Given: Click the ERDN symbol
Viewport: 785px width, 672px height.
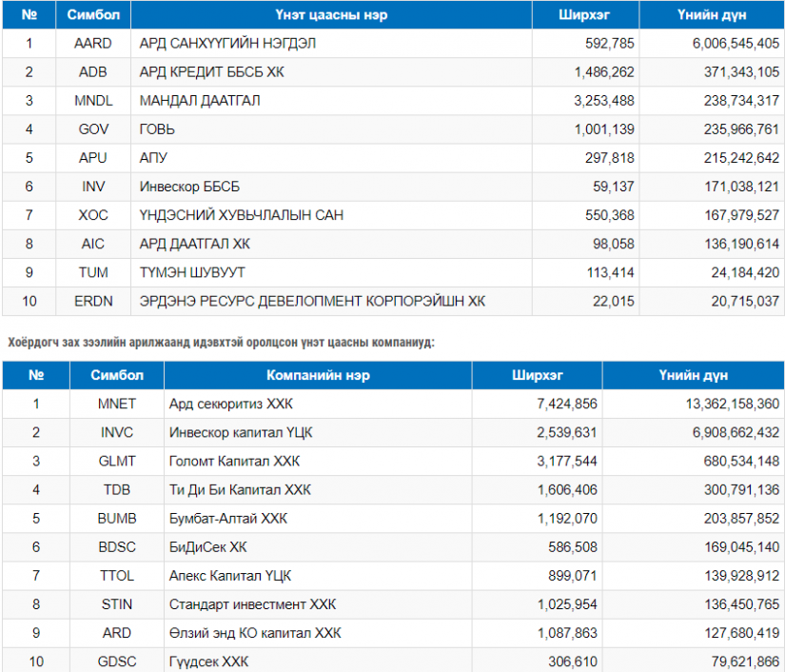Looking at the screenshot, I should point(93,301).
